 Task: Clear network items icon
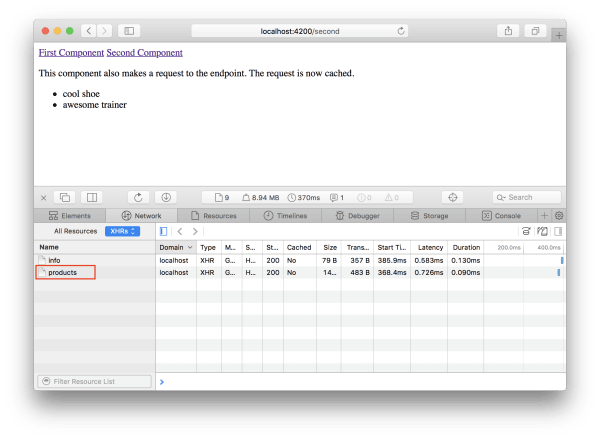526,231
